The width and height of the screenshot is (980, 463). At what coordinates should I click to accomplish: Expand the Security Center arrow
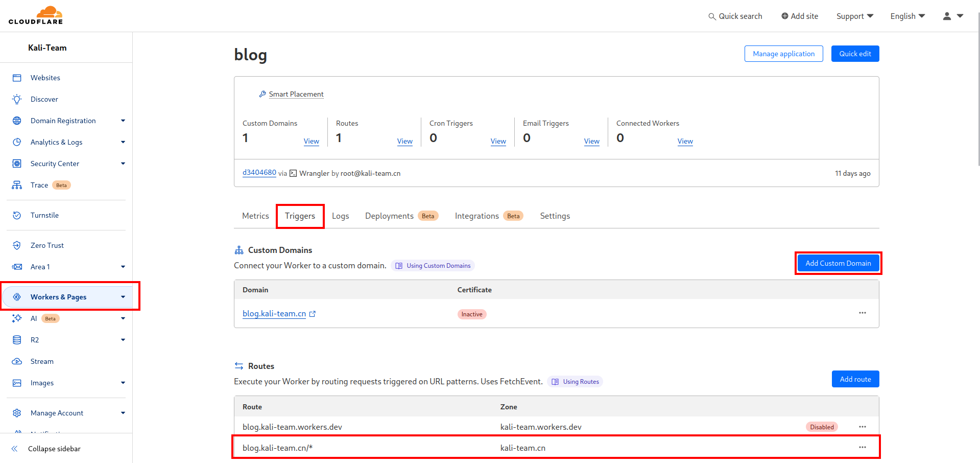pyautogui.click(x=123, y=164)
